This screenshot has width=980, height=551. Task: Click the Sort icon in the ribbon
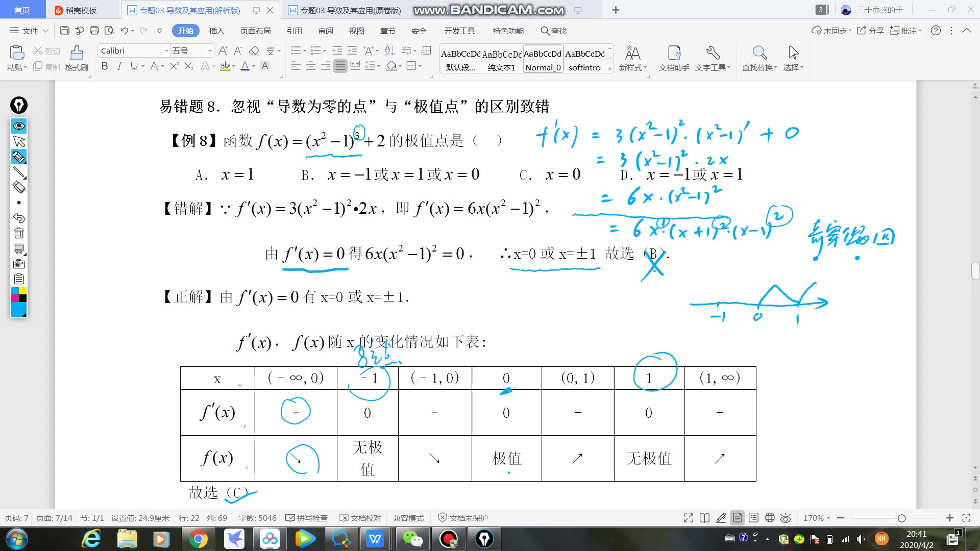click(x=389, y=51)
